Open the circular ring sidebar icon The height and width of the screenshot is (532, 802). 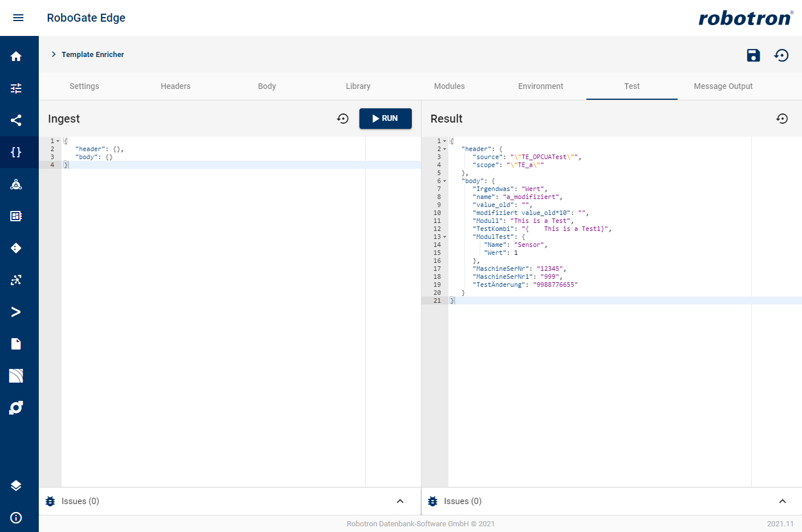(16, 408)
